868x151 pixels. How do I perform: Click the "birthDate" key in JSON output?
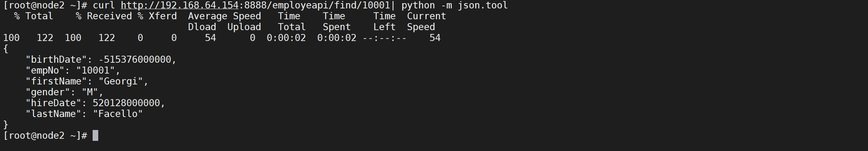(x=56, y=60)
